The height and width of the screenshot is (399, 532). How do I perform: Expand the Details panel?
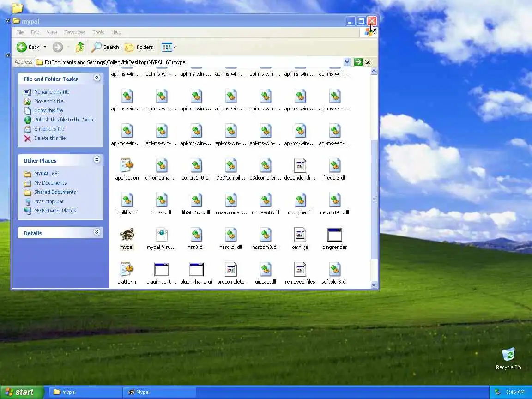point(97,232)
